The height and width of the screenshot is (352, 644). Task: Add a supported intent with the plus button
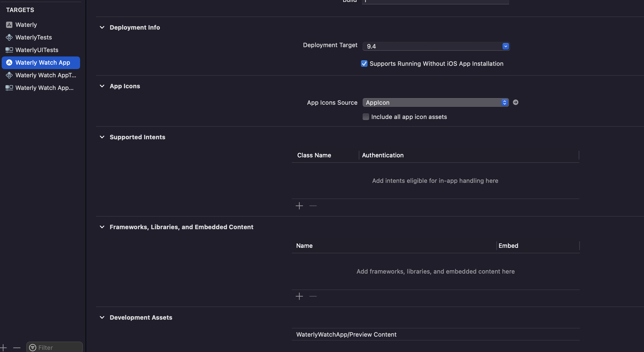click(299, 206)
